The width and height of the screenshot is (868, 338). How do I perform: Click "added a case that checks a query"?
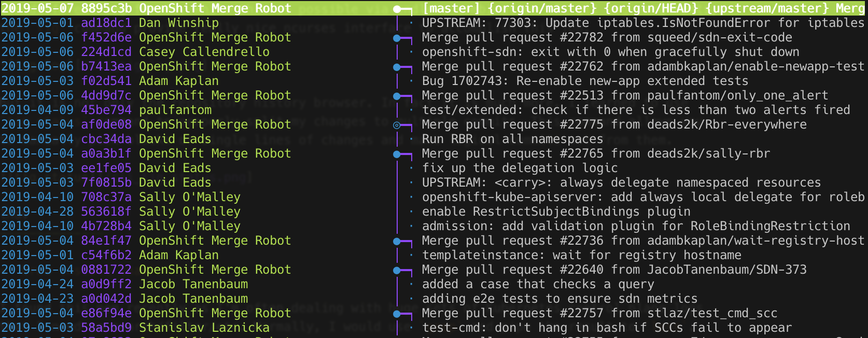pyautogui.click(x=538, y=284)
